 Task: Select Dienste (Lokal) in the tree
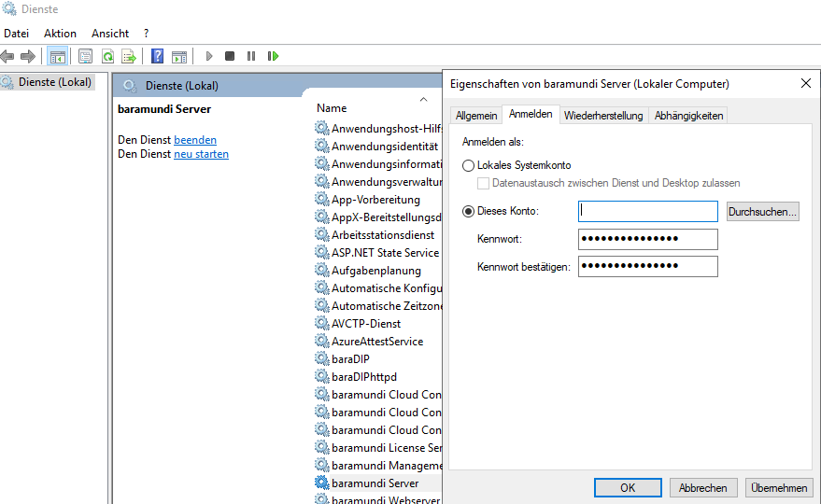pyautogui.click(x=54, y=82)
